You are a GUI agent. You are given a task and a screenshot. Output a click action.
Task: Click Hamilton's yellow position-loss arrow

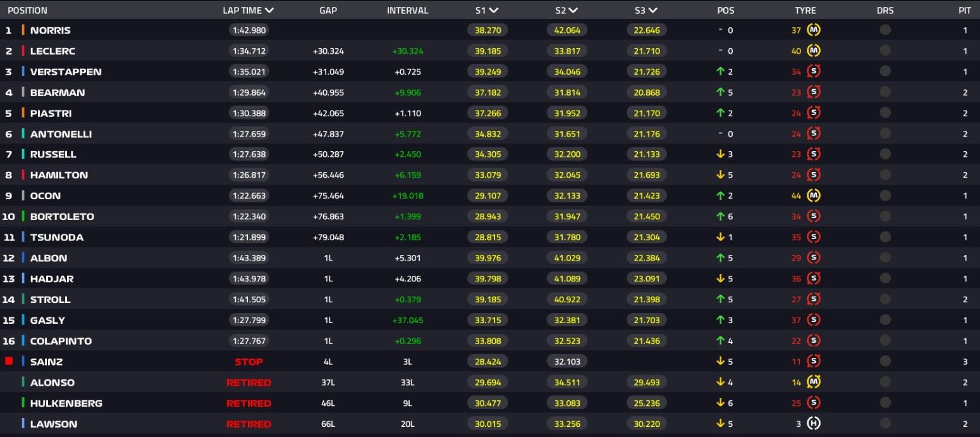coord(720,175)
